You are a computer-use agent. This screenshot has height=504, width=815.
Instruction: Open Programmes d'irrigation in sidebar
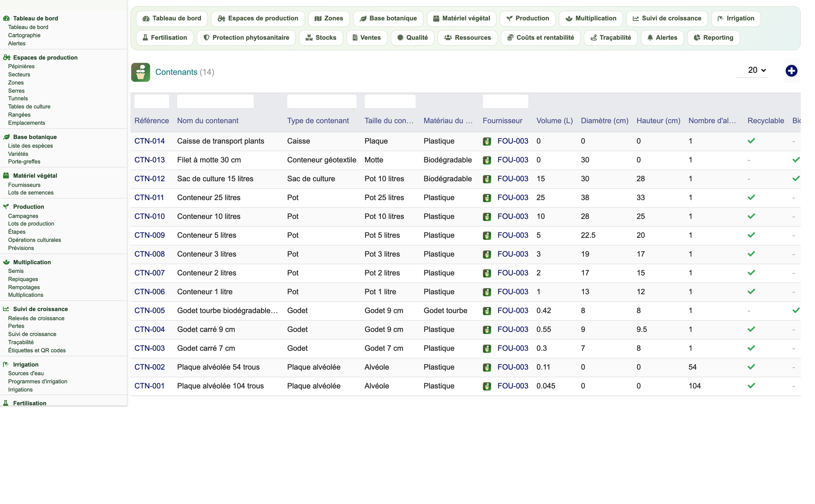(x=38, y=381)
